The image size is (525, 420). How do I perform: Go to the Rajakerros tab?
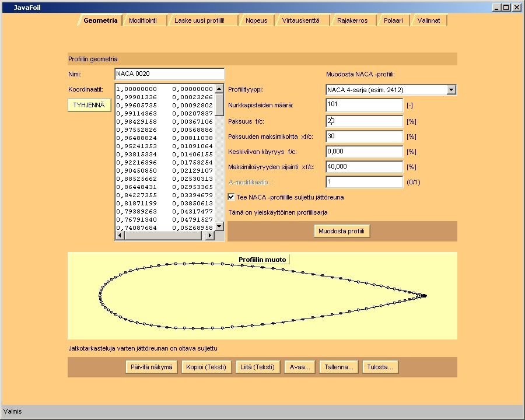pyautogui.click(x=352, y=20)
